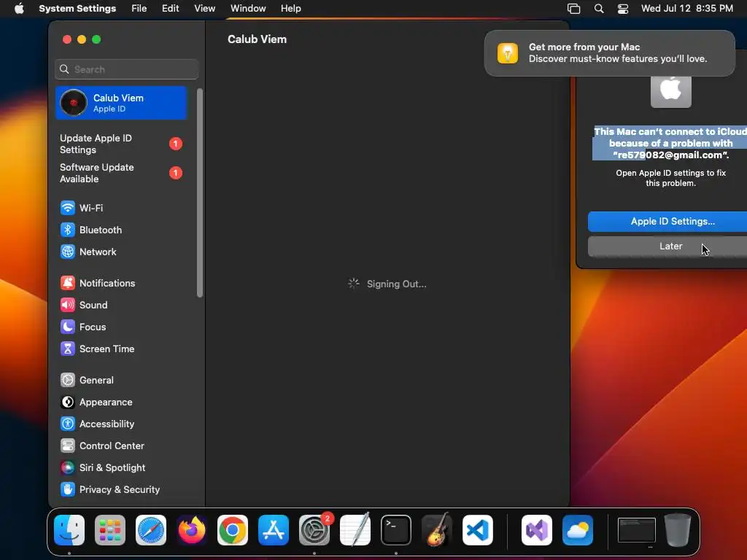Image resolution: width=747 pixels, height=560 pixels.
Task: Open the Sound speaker icon
Action: (x=68, y=306)
